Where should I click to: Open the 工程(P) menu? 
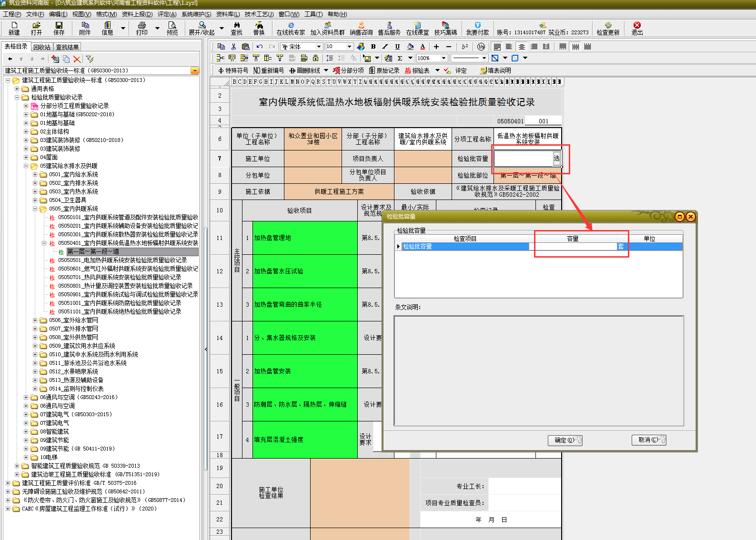(x=12, y=14)
